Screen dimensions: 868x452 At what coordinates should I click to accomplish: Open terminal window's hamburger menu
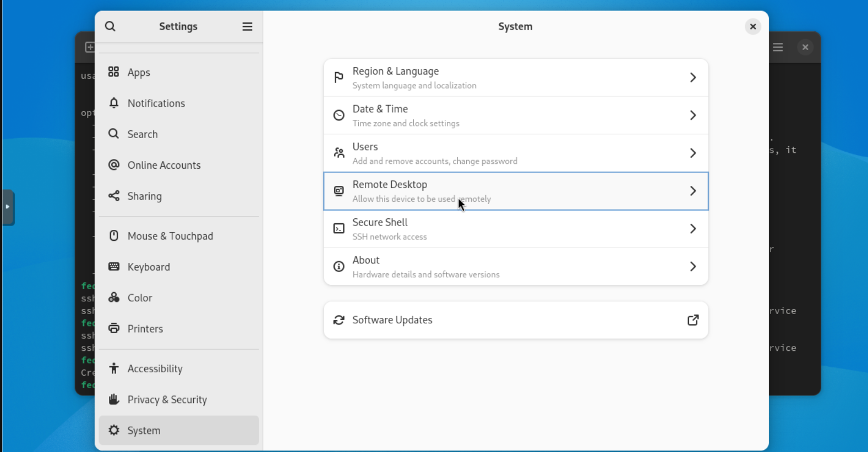[x=778, y=47]
